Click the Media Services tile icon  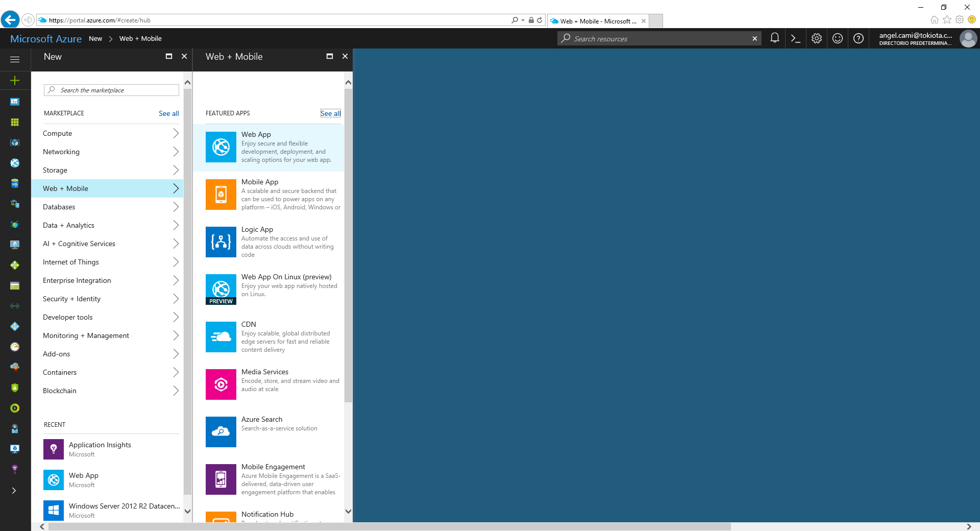point(220,384)
